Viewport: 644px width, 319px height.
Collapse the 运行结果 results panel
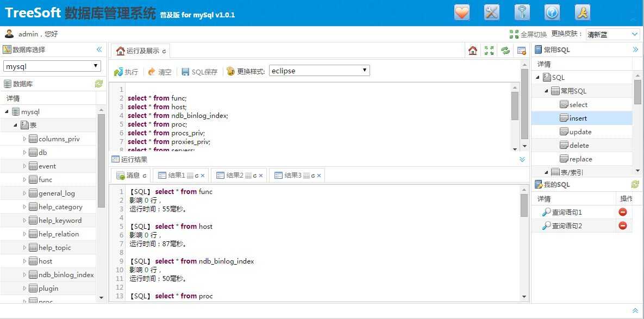[x=522, y=159]
